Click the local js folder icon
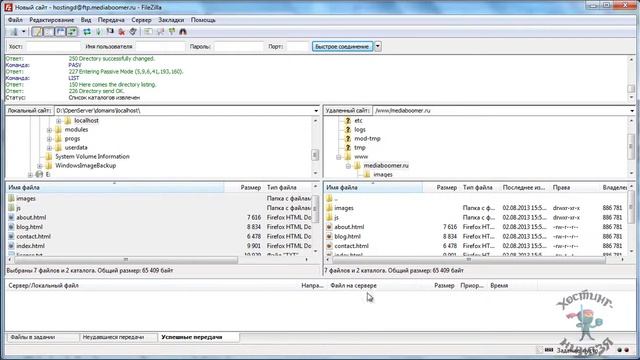 pos(11,208)
